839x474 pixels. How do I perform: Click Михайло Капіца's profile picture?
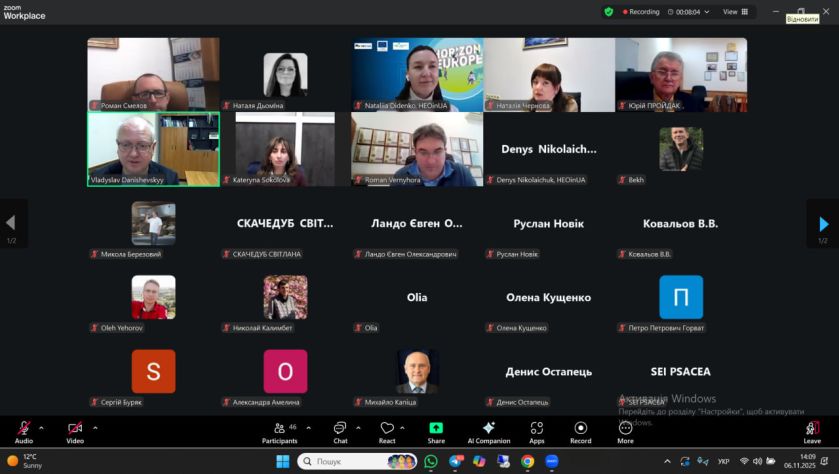pyautogui.click(x=417, y=371)
